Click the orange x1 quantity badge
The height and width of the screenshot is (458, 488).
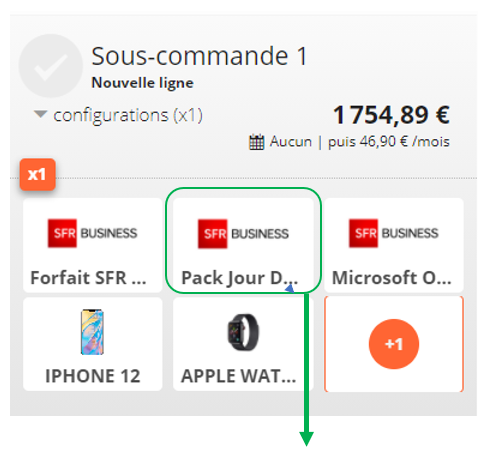point(37,174)
